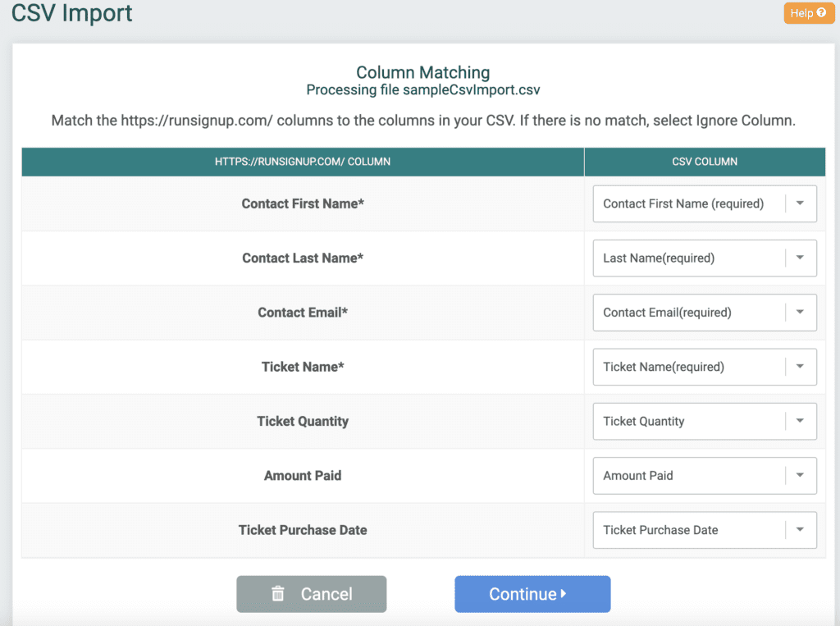Open the Contact Email(required) dropdown
840x626 pixels.
[705, 313]
